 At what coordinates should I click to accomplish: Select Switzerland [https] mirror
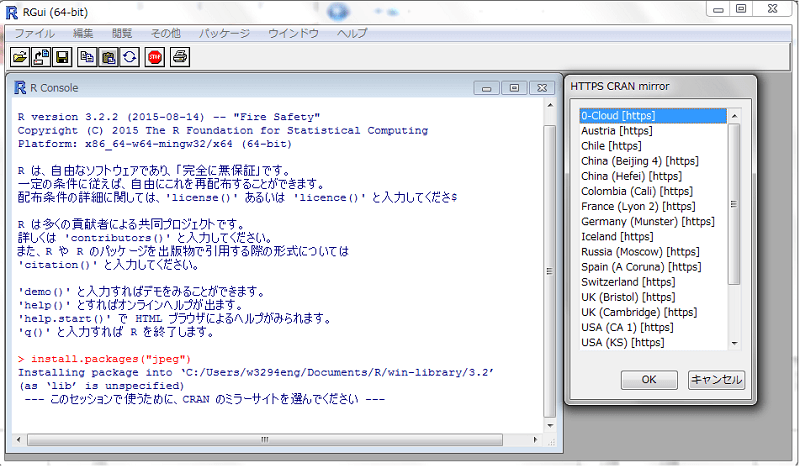pos(653,282)
